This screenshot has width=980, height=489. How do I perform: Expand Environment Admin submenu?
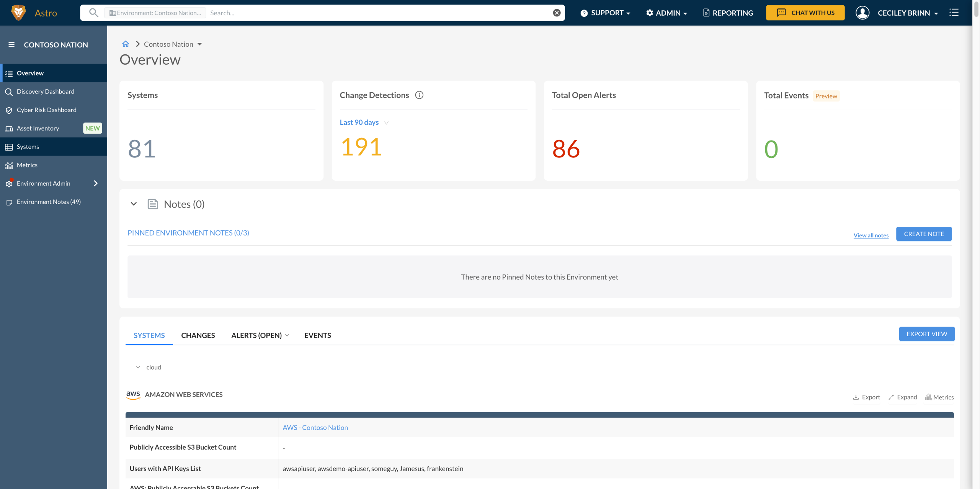pos(96,183)
